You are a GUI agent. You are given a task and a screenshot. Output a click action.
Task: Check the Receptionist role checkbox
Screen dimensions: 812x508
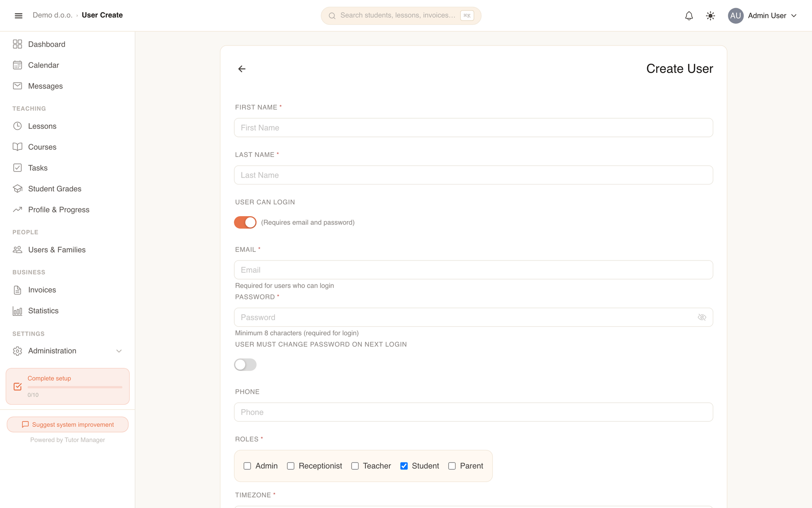click(291, 466)
